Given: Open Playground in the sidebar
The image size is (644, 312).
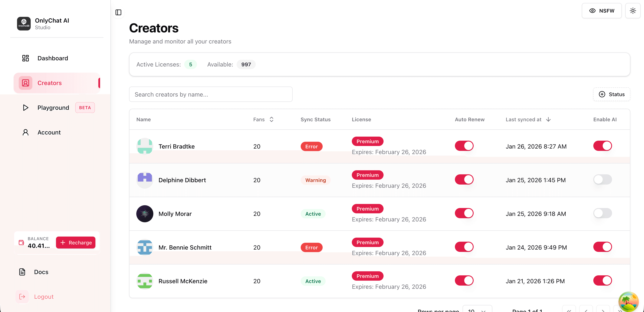Looking at the screenshot, I should [x=57, y=108].
